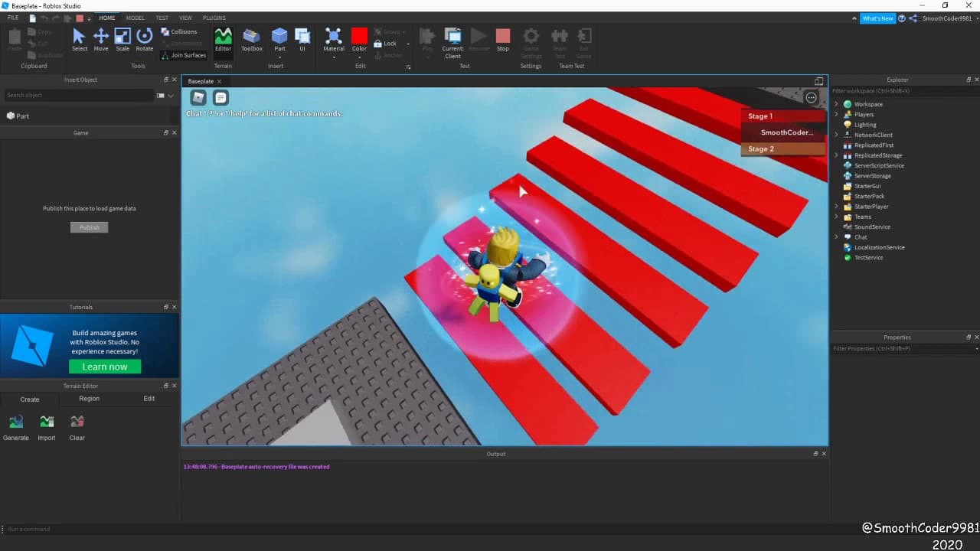Open Game Settings
980x551 pixels.
(531, 43)
